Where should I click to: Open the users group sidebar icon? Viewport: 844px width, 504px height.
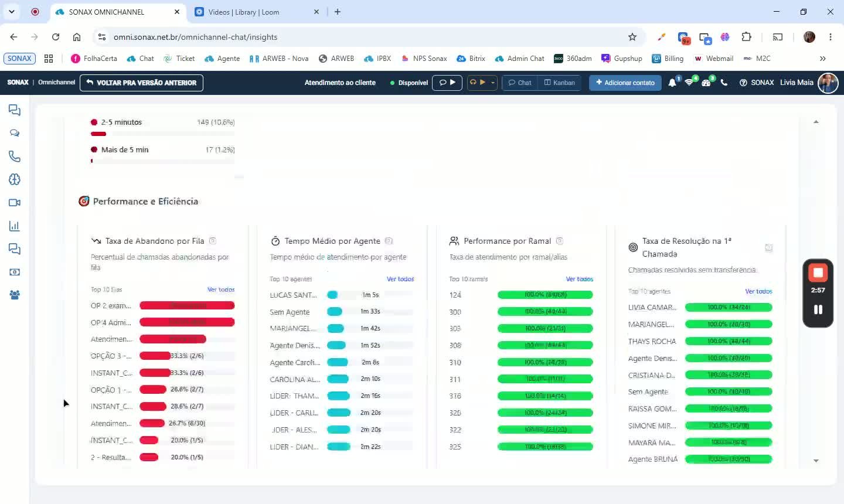15,295
